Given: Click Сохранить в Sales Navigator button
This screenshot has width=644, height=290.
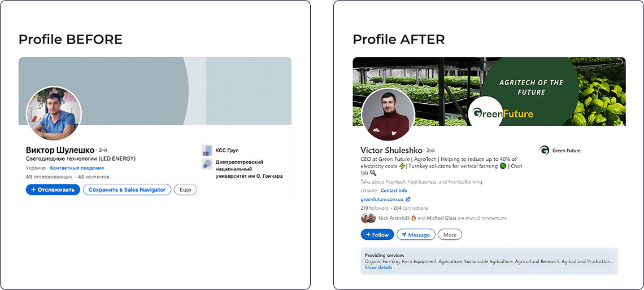Looking at the screenshot, I should click(127, 190).
